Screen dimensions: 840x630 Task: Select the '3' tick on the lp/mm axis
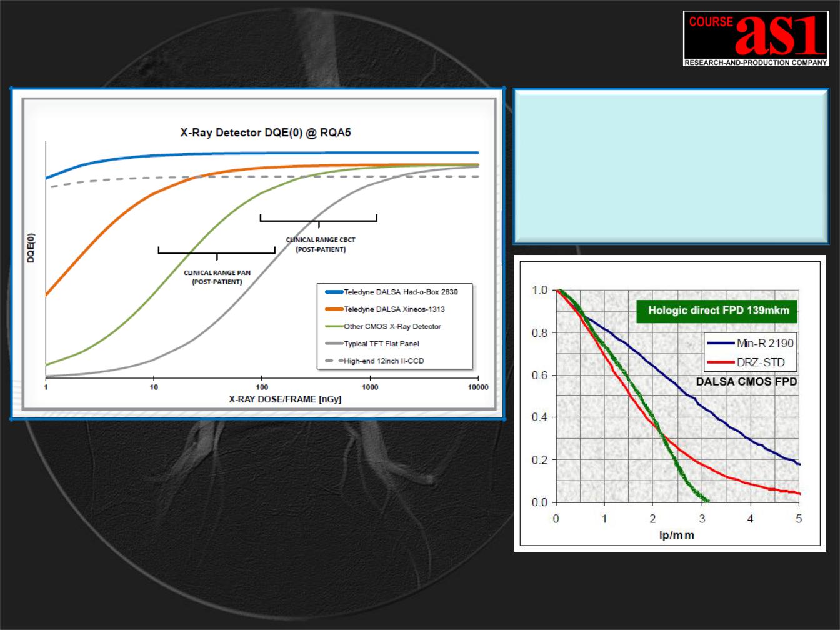[x=702, y=519]
